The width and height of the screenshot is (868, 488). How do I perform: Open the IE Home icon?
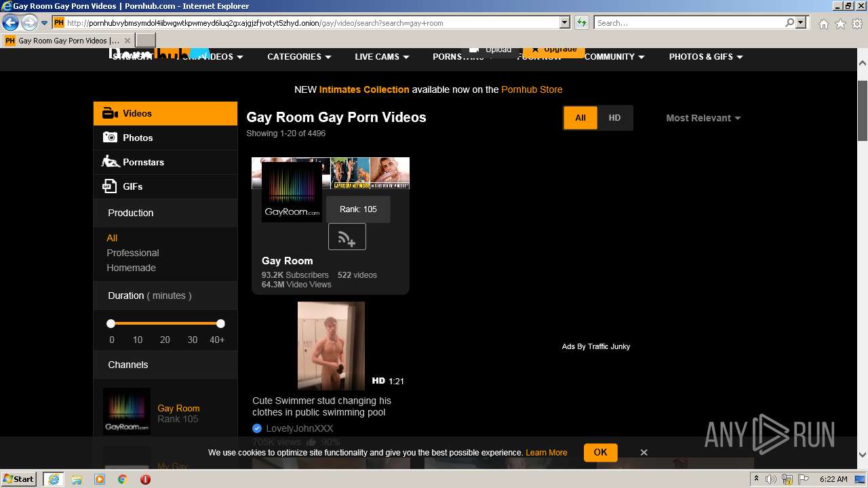(823, 24)
